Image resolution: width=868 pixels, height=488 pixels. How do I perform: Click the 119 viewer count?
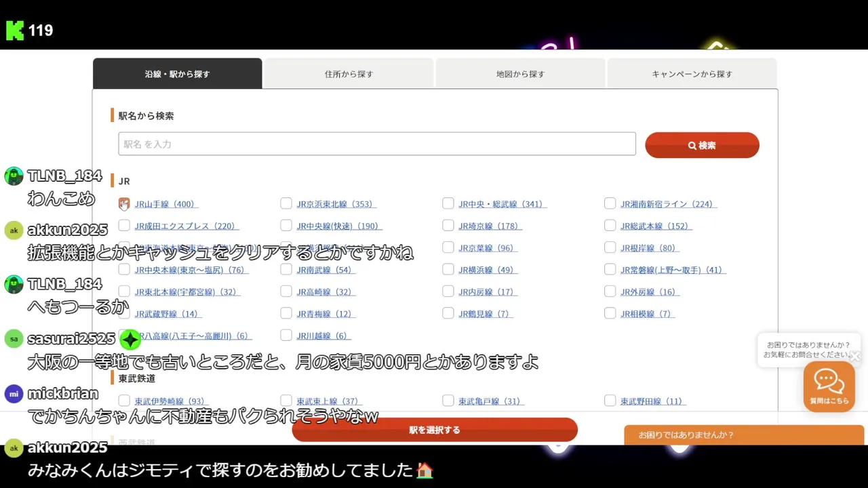click(41, 30)
